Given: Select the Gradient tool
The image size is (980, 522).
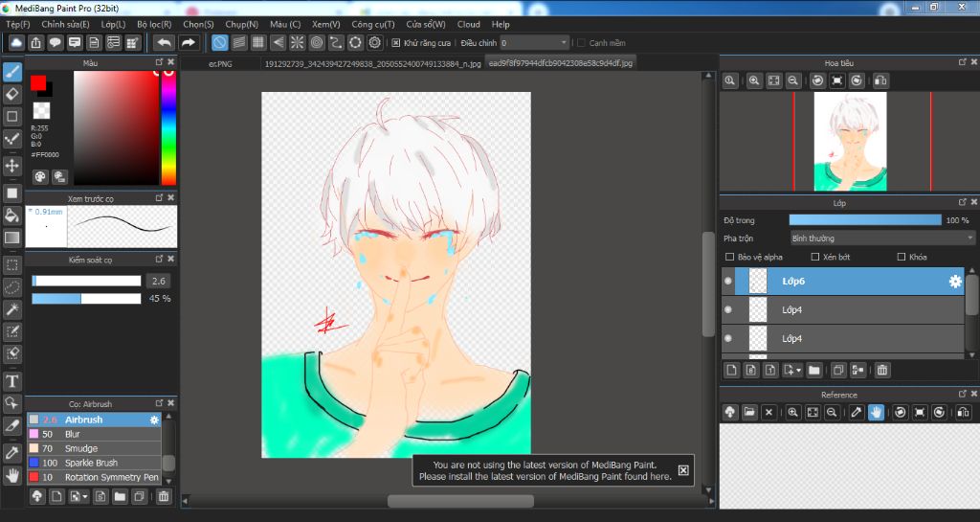Looking at the screenshot, I should (x=11, y=238).
